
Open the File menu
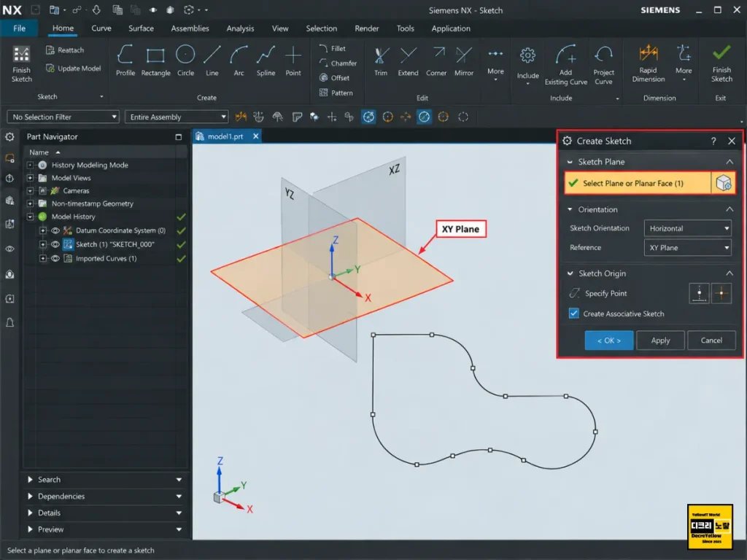pyautogui.click(x=20, y=28)
